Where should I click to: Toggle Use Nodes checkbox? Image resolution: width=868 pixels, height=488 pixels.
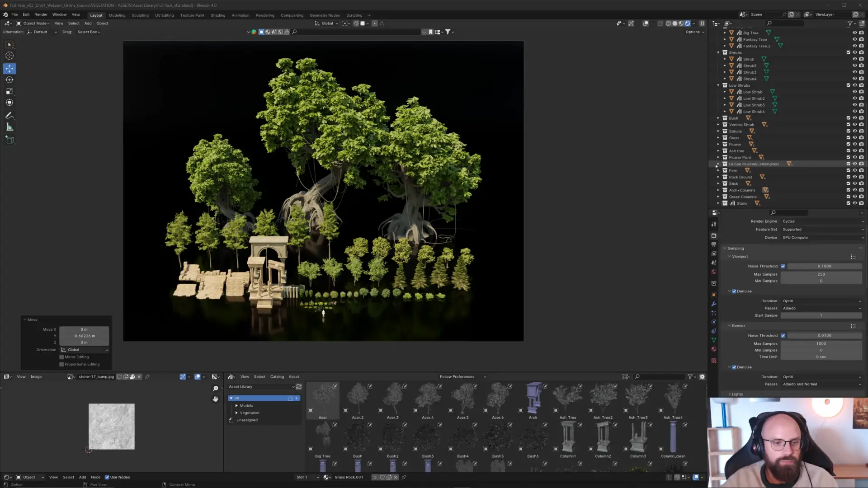tap(107, 477)
